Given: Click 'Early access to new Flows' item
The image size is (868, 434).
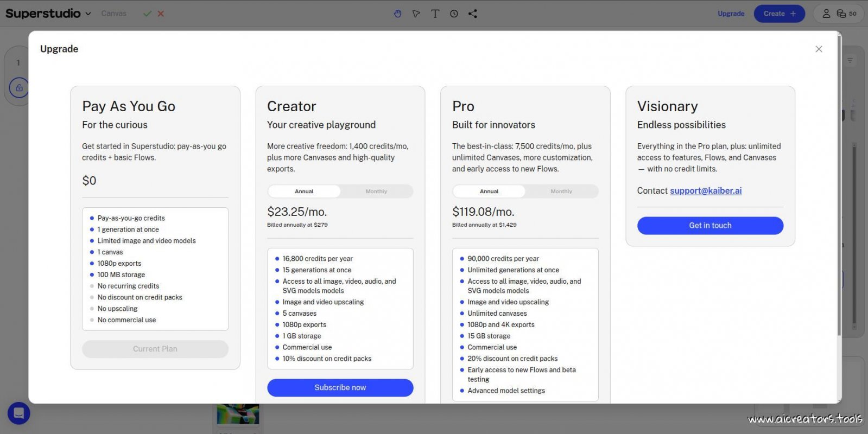Looking at the screenshot, I should tap(521, 375).
